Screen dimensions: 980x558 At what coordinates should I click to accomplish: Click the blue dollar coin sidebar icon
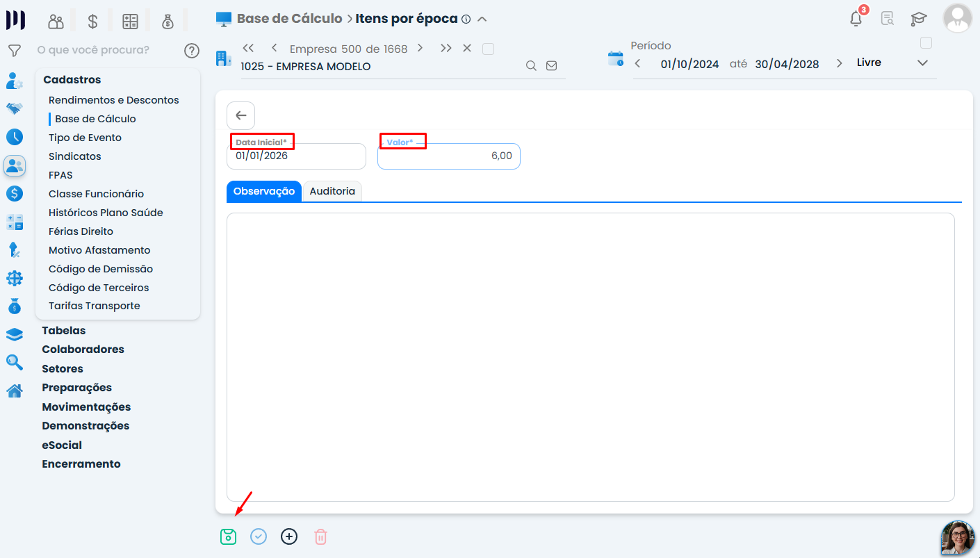(15, 194)
